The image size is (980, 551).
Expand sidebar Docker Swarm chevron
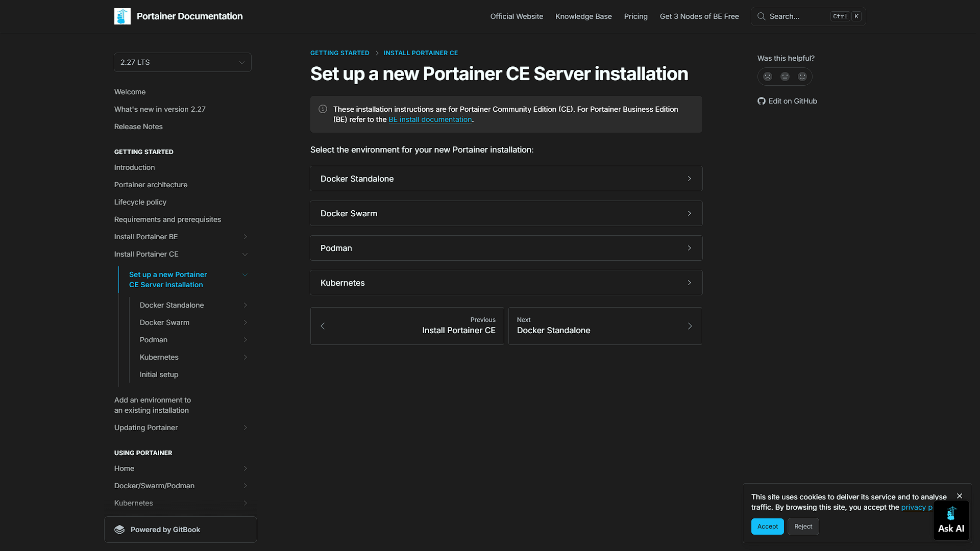[246, 322]
